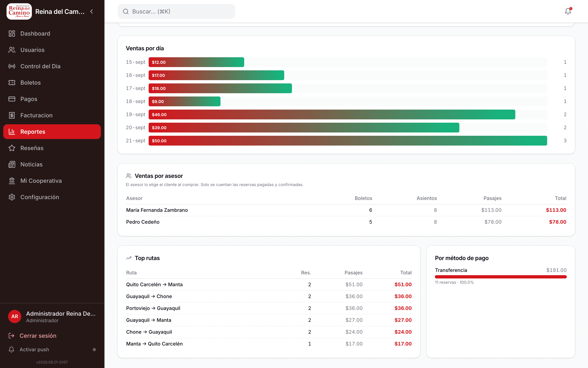Go to Facturacion

click(x=52, y=115)
